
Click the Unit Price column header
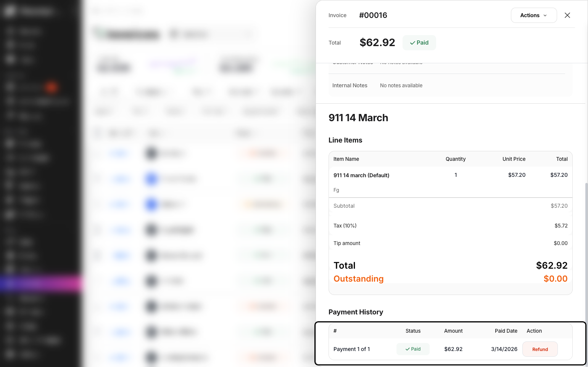click(514, 159)
